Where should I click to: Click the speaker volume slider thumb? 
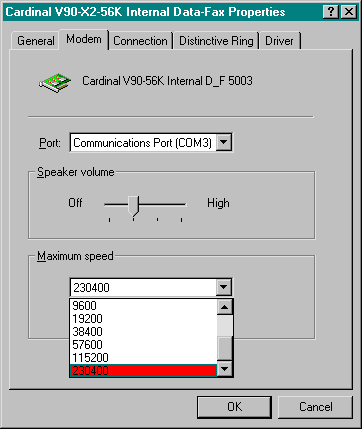click(x=134, y=206)
